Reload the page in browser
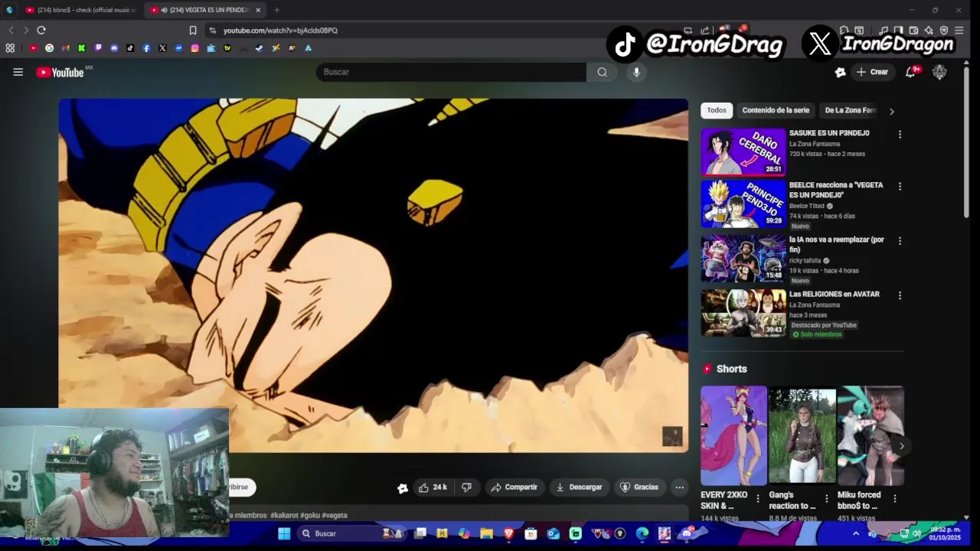The image size is (980, 551). pyautogui.click(x=41, y=31)
